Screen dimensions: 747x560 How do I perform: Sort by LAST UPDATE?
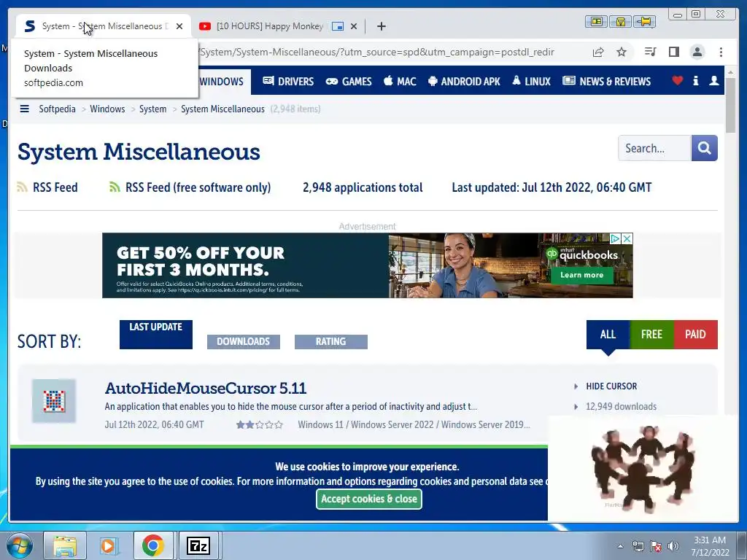[156, 334]
